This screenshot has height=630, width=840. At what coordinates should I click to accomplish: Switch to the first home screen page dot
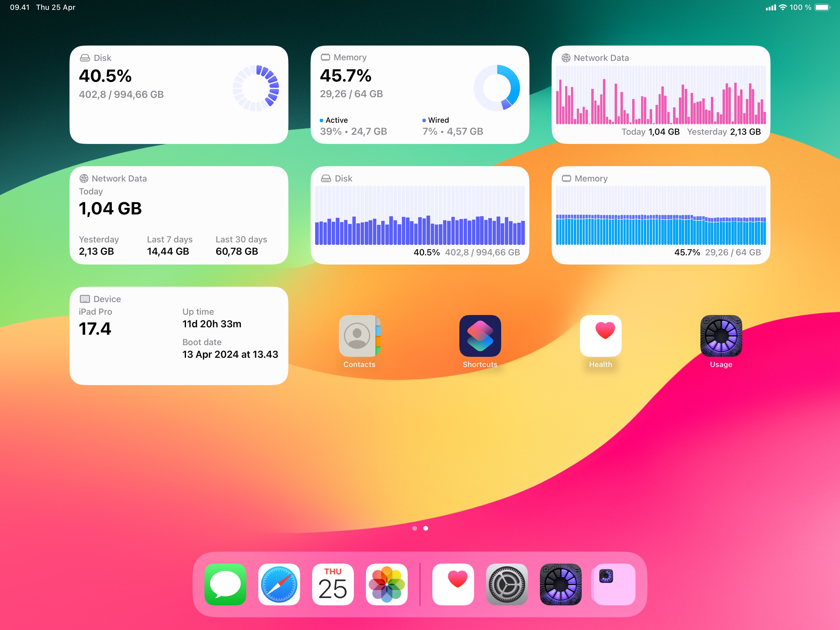[x=414, y=528]
